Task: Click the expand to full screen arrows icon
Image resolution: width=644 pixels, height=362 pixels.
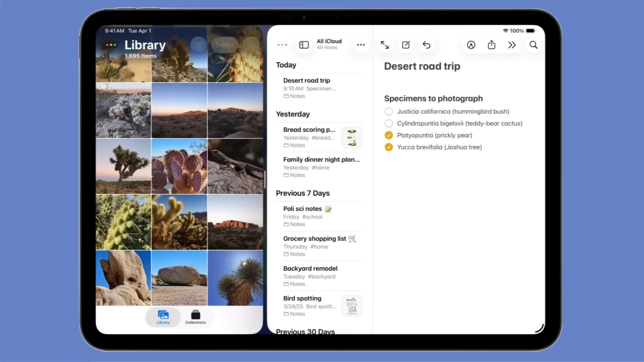Action: 385,45
